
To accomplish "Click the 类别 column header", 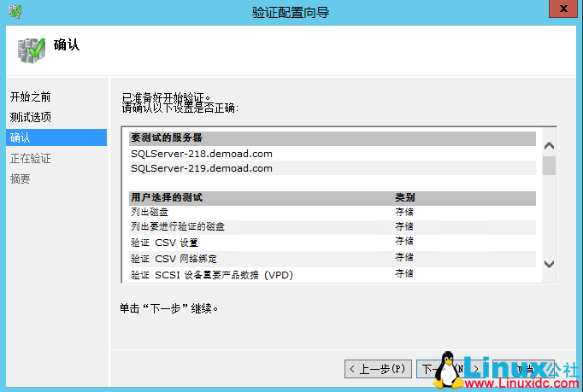I will pos(405,197).
